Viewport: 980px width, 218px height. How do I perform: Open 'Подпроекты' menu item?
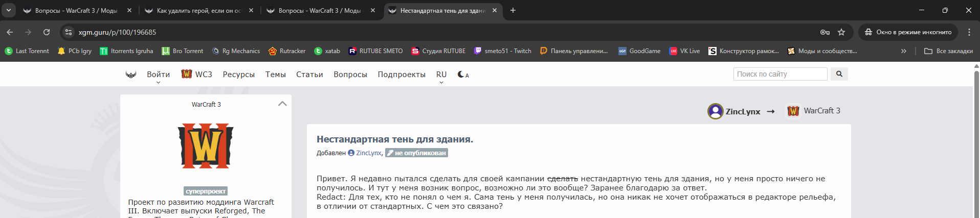402,75
